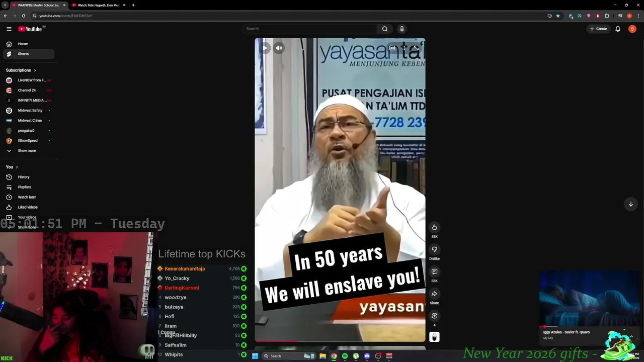Open the Extensions puzzle menu
The image size is (644, 362).
pos(606,16)
